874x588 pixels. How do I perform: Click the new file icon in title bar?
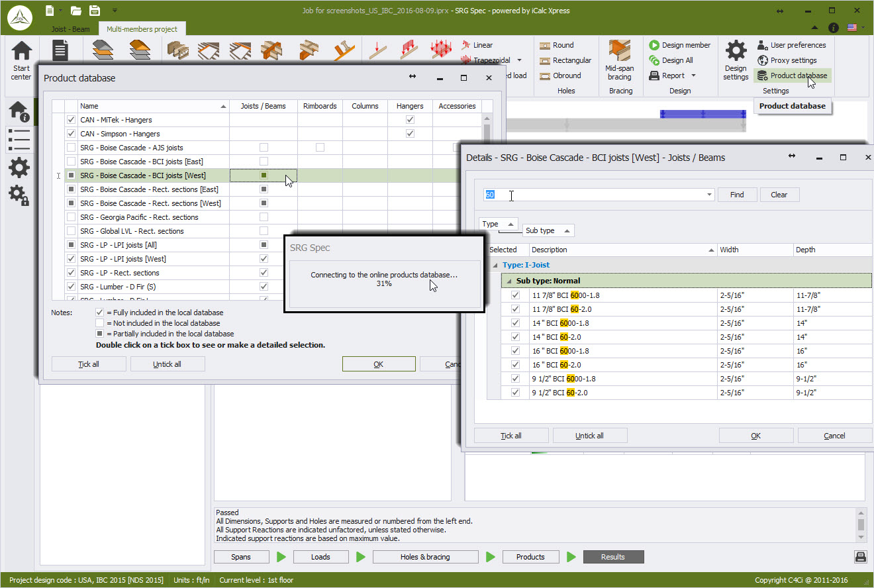pos(50,10)
